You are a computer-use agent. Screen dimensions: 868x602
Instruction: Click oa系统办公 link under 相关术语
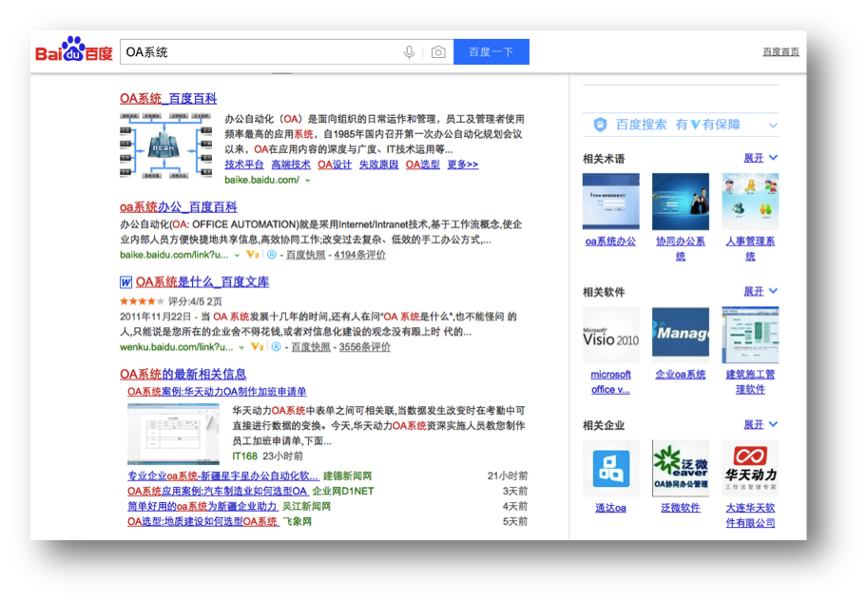[610, 242]
